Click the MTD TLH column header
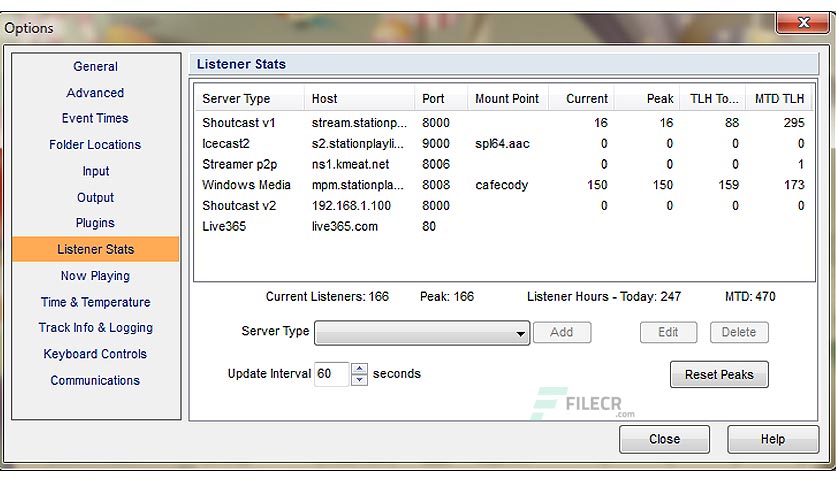Image resolution: width=836 pixels, height=484 pixels. [779, 99]
